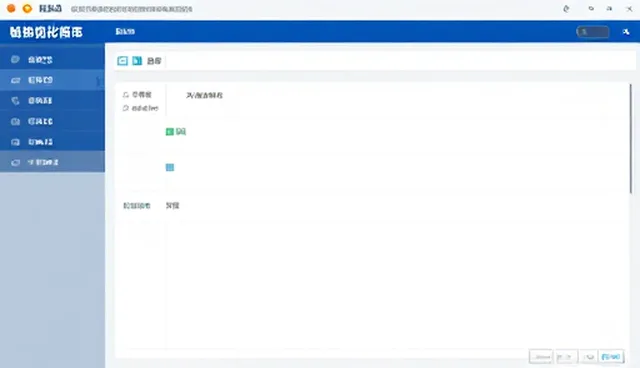Click the small blue grid square icon
Viewport: 640px width, 368px height.
pos(170,167)
